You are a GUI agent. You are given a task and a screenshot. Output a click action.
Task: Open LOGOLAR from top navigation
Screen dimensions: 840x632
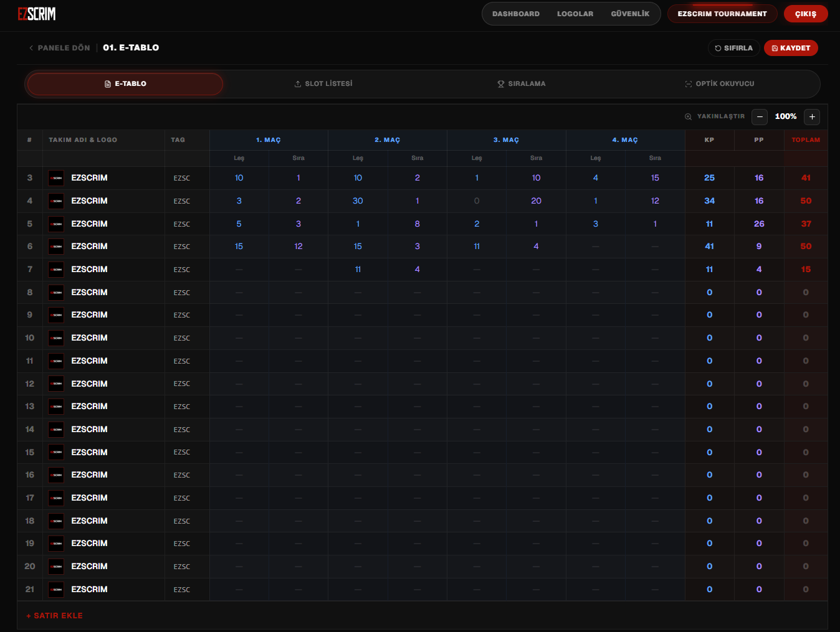click(x=575, y=14)
